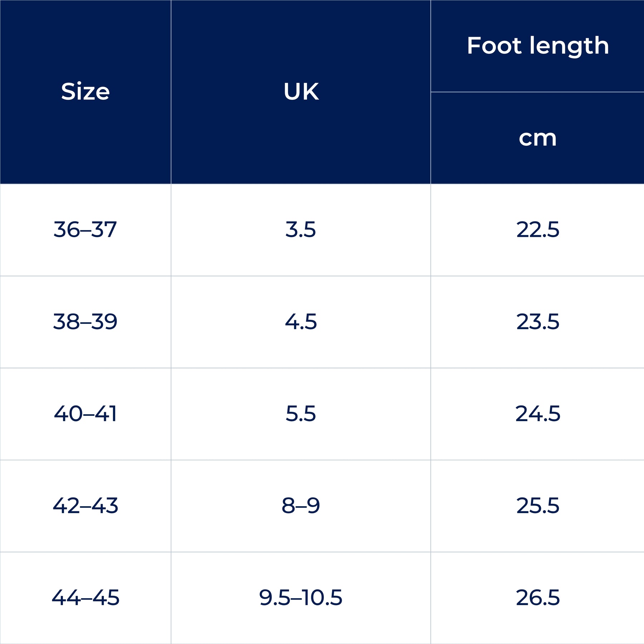Click the UK 9.5–10.5 value
Screen dimensions: 644x644
coord(301,597)
